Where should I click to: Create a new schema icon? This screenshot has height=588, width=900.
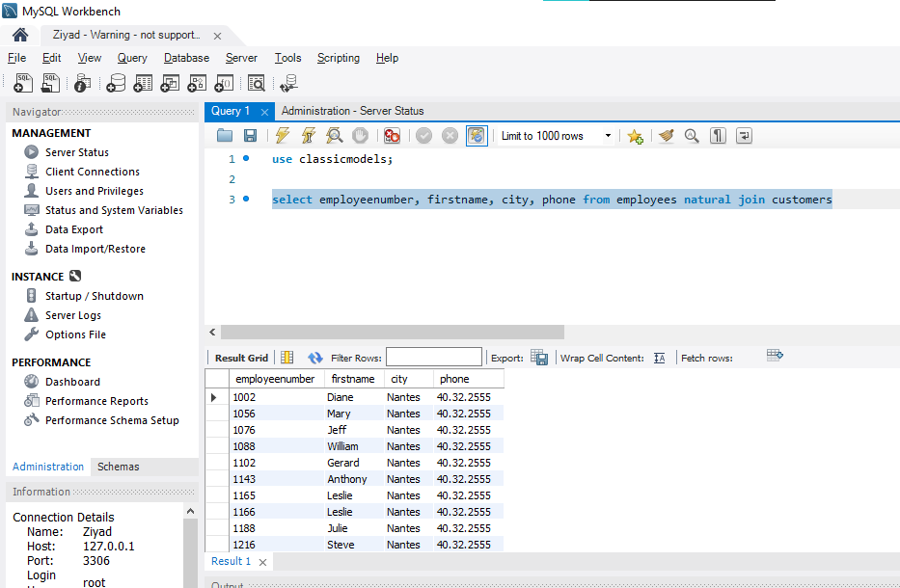pyautogui.click(x=116, y=83)
